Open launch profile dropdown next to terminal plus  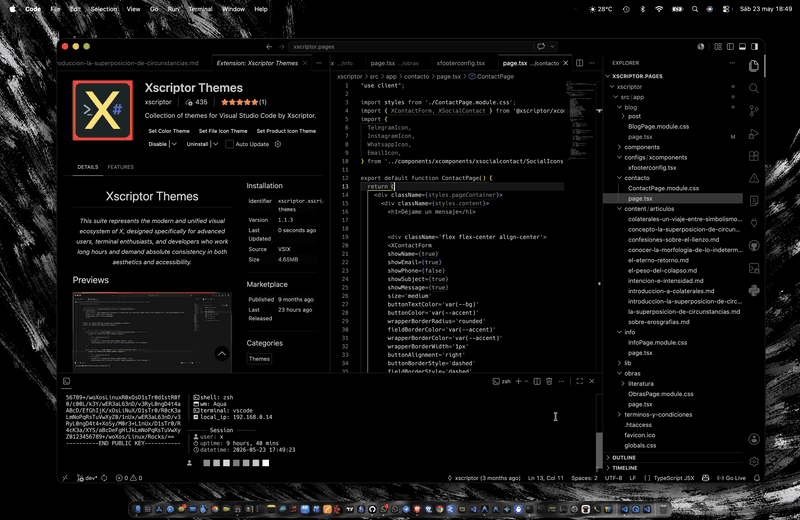(526, 381)
